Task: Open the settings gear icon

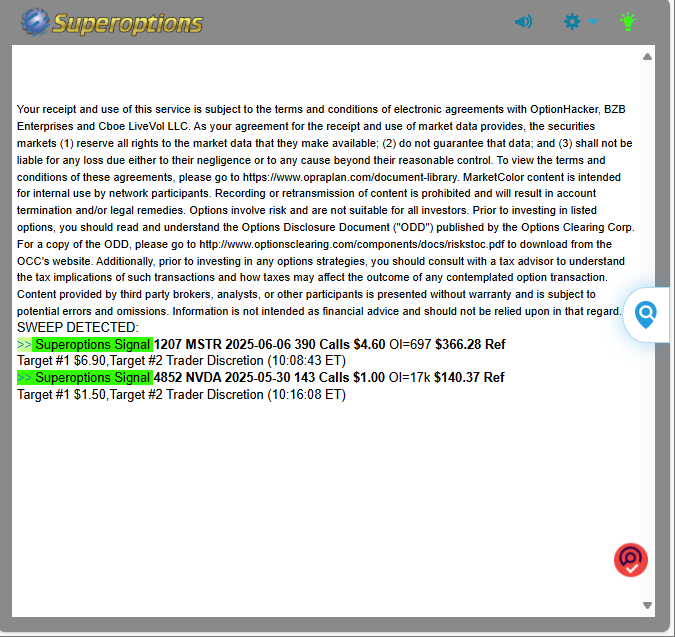Action: [x=572, y=22]
